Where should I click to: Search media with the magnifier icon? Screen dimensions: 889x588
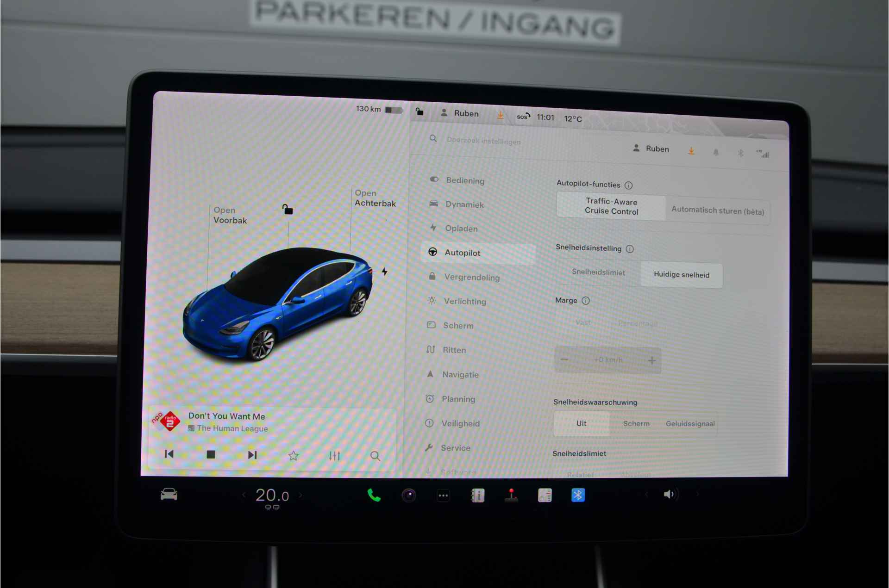pos(375,456)
